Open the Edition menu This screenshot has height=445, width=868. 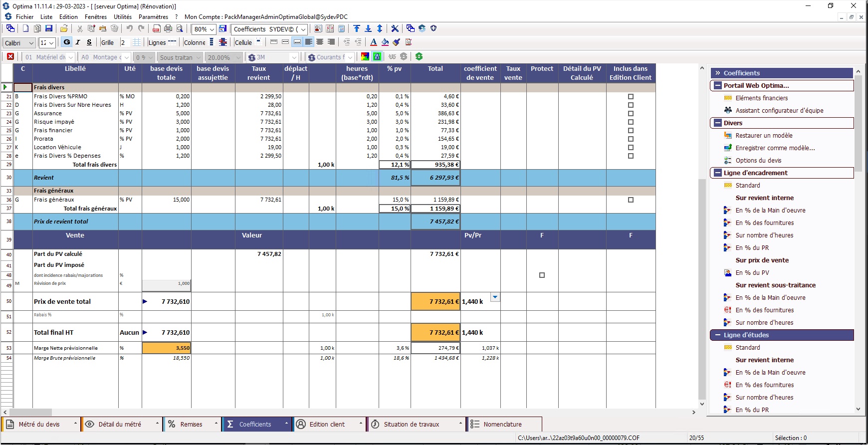tap(68, 17)
